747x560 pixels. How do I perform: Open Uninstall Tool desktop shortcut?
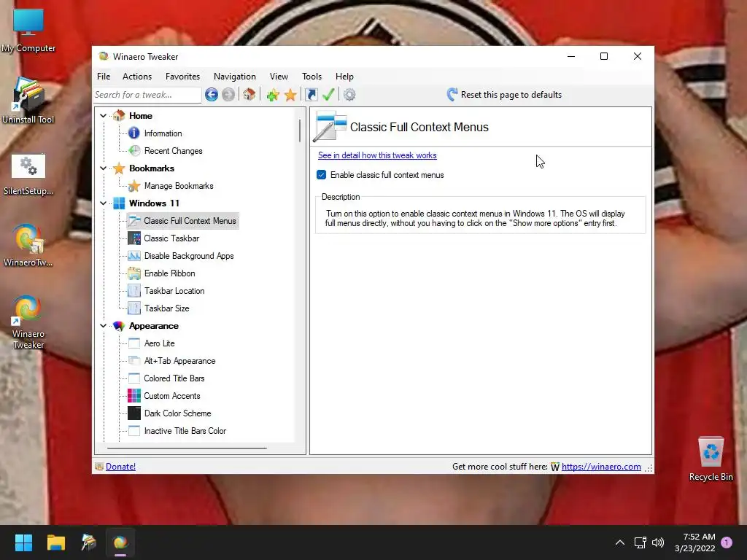tap(28, 100)
